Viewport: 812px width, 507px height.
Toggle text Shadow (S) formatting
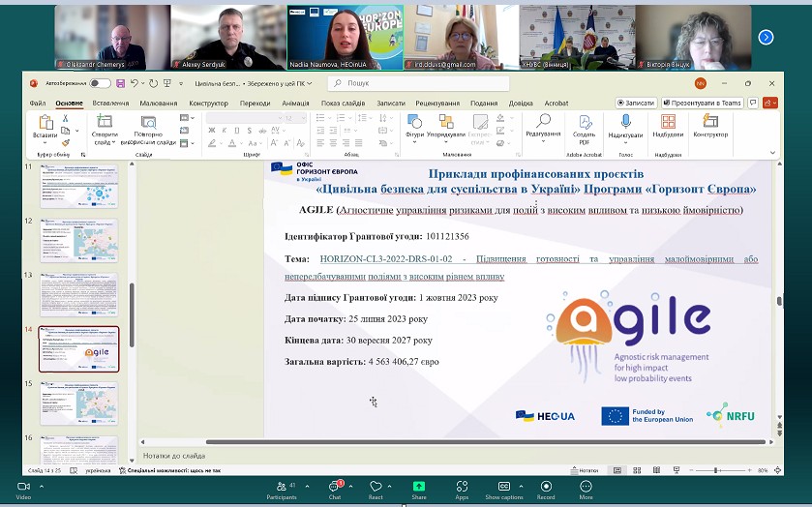pos(249,131)
